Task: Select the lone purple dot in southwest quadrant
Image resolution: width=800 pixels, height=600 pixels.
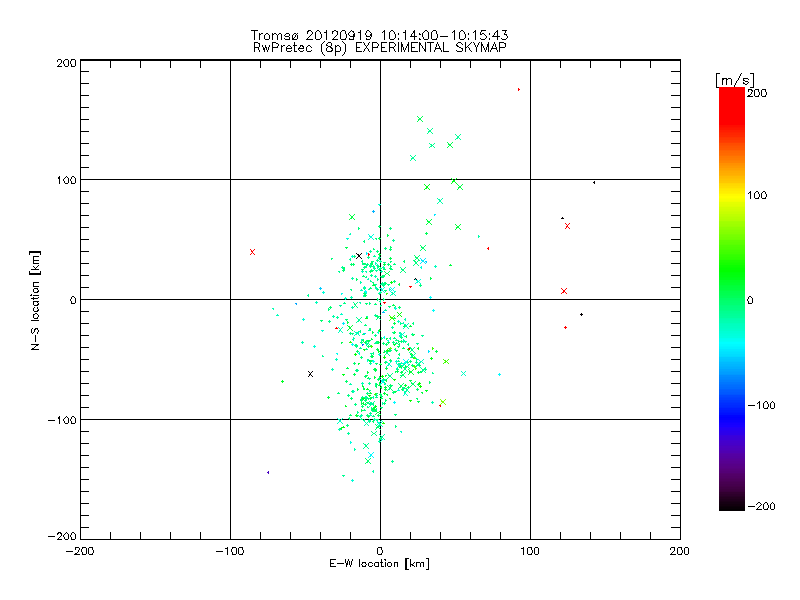Action: point(268,472)
